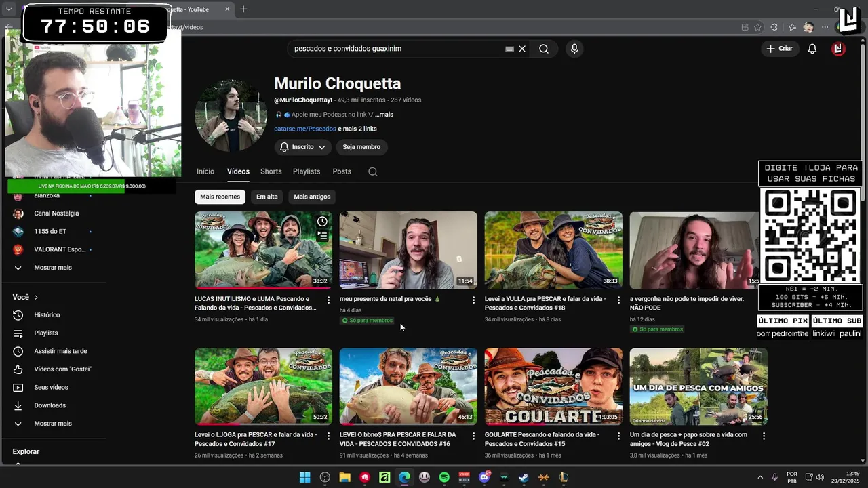The image size is (868, 488).
Task: Open browser favorites list icon
Action: 792,27
